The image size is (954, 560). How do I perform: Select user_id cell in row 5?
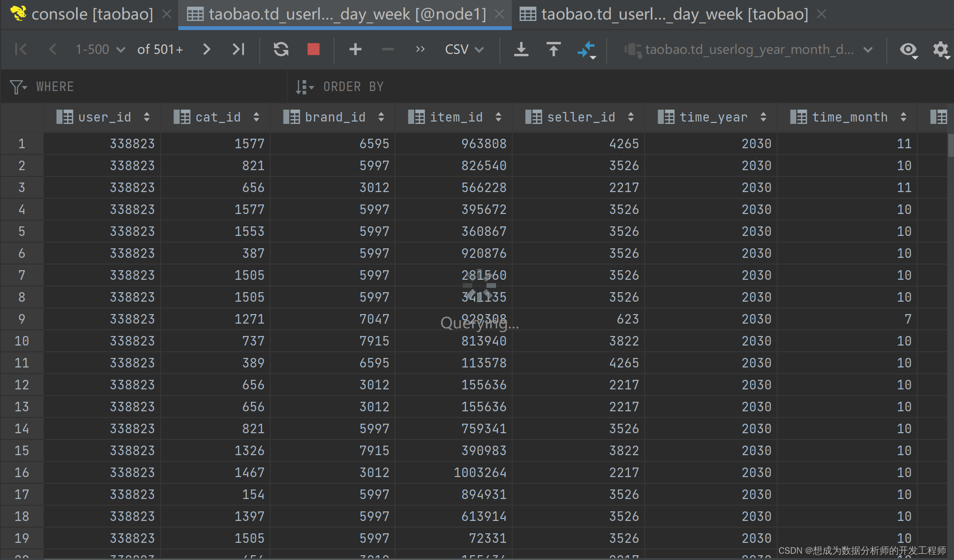[102, 231]
